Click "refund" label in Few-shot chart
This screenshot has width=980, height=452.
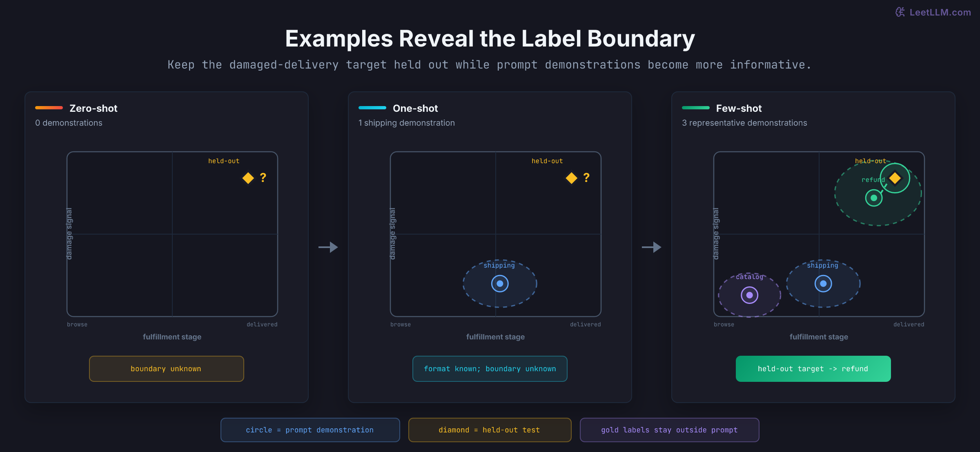click(x=873, y=180)
